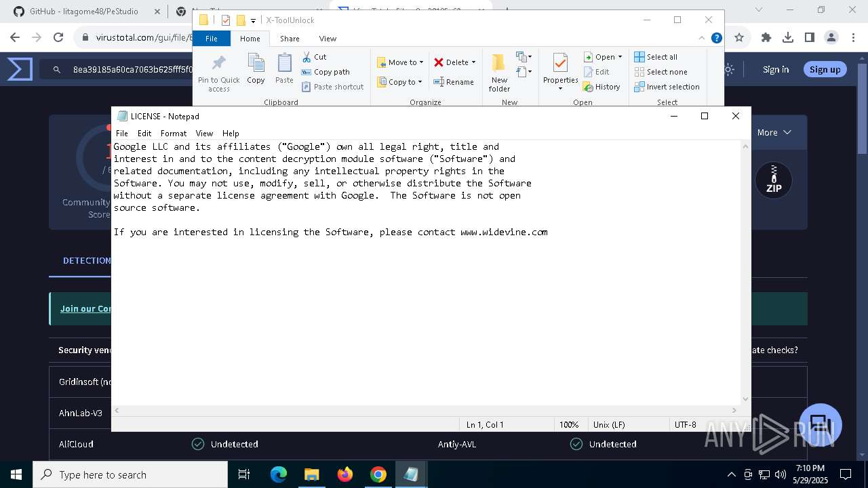Click Paste shortcut in Explorer ribbon
Screen dimensions: 868x488
(x=332, y=87)
